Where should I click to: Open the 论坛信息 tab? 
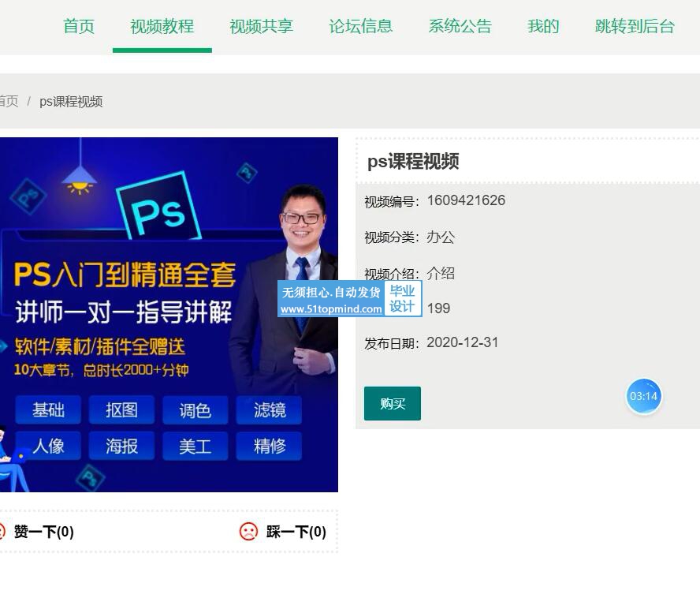pos(361,26)
